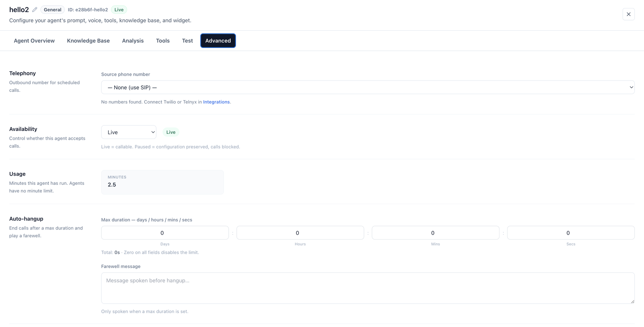Select the Advanced tab
Image resolution: width=644 pixels, height=327 pixels.
click(218, 41)
